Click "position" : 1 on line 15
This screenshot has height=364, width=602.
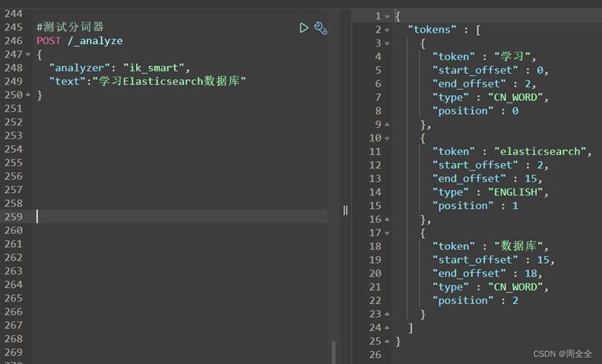475,206
